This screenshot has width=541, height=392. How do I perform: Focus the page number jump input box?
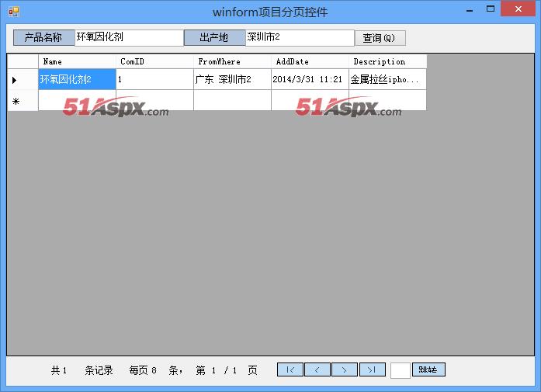pyautogui.click(x=401, y=370)
